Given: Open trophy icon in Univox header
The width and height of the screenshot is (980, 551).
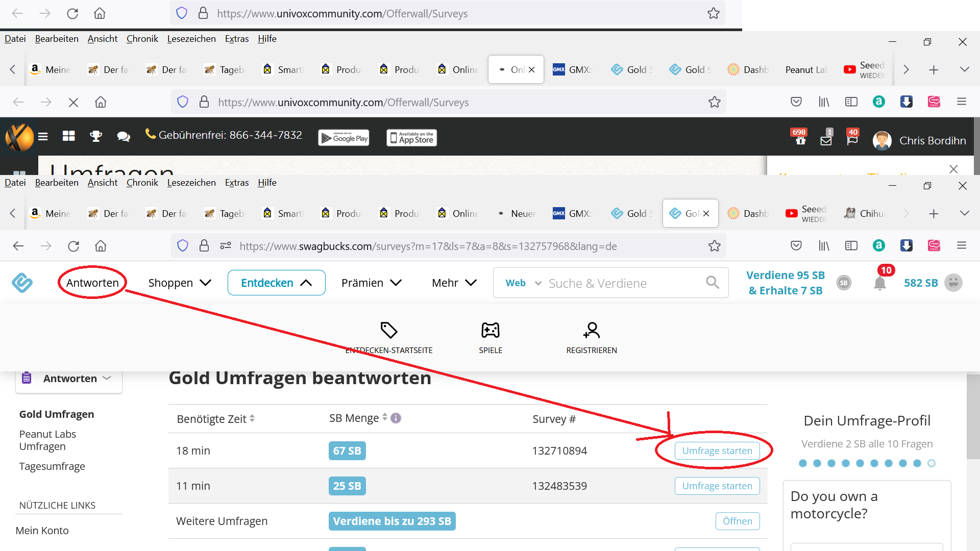Looking at the screenshot, I should click(x=96, y=136).
